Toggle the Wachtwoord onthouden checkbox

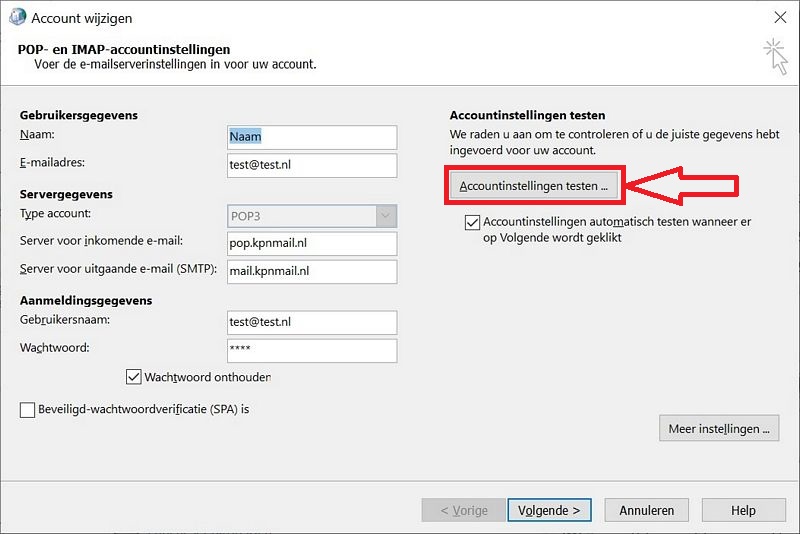134,377
